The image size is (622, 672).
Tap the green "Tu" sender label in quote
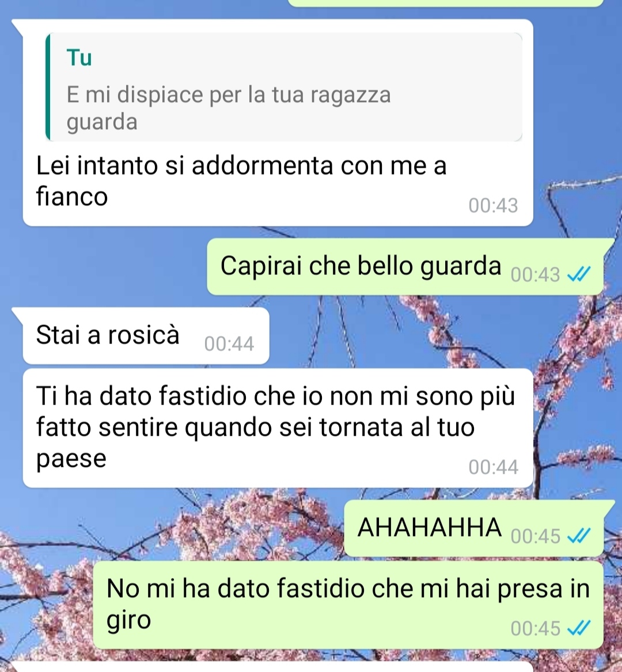(79, 58)
